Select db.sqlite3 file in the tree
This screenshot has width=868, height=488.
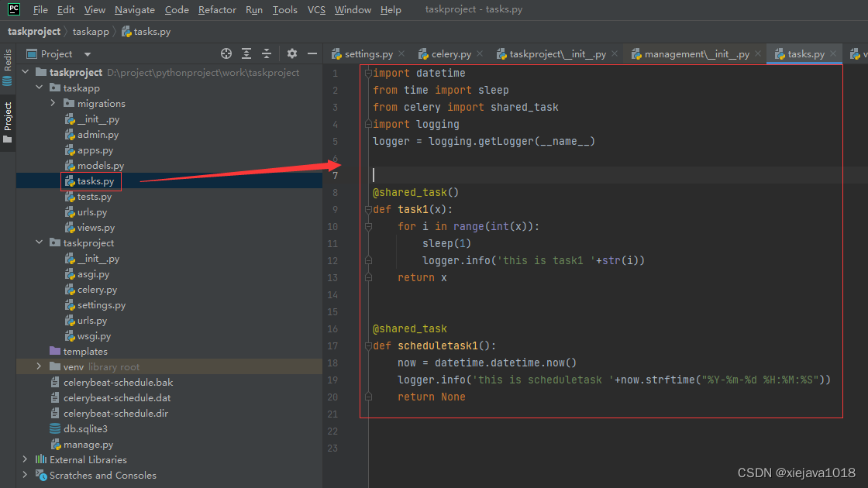click(x=85, y=428)
